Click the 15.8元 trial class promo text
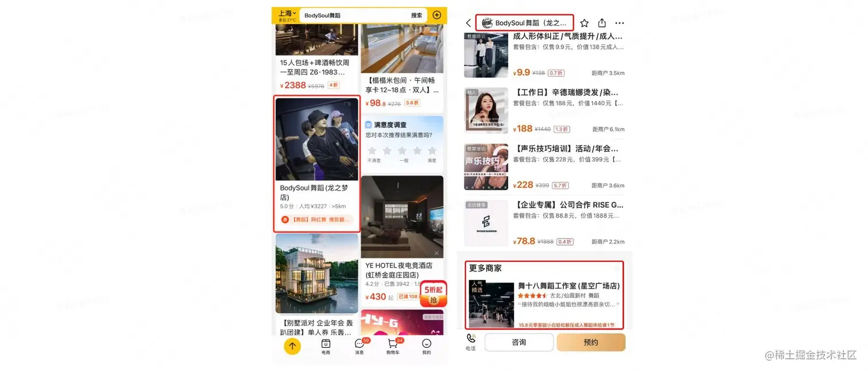868x372 pixels. pos(566,325)
